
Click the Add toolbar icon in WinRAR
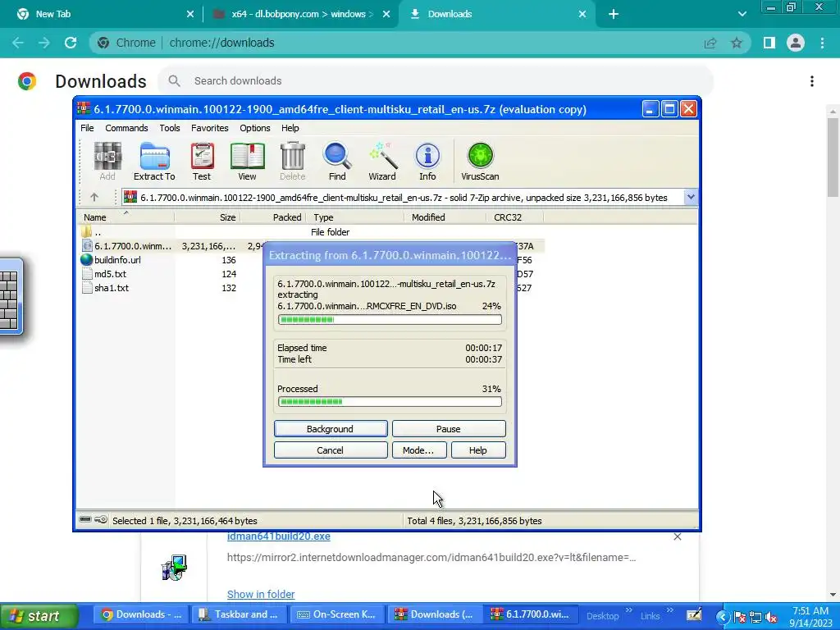click(x=107, y=162)
